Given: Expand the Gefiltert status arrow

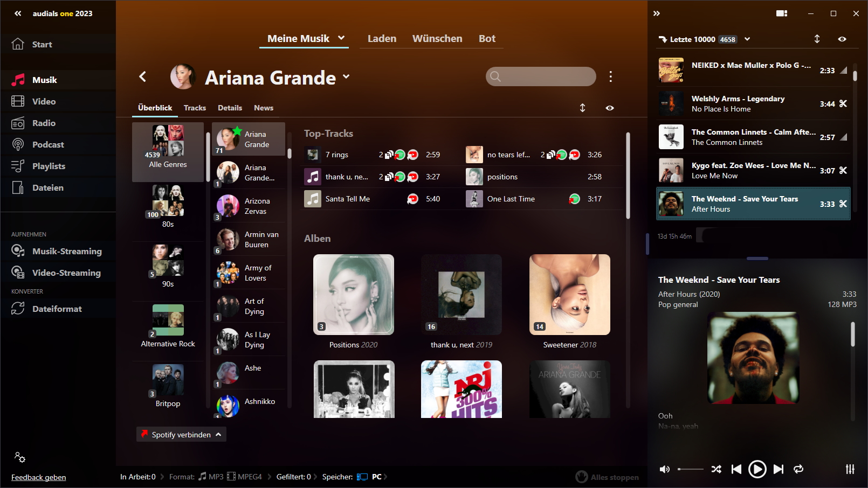Looking at the screenshot, I should (315, 477).
